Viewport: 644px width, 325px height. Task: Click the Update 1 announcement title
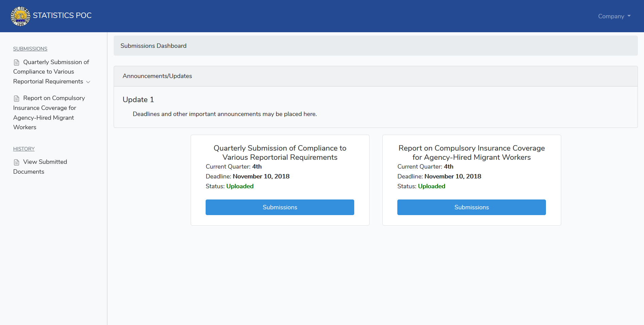pos(138,100)
